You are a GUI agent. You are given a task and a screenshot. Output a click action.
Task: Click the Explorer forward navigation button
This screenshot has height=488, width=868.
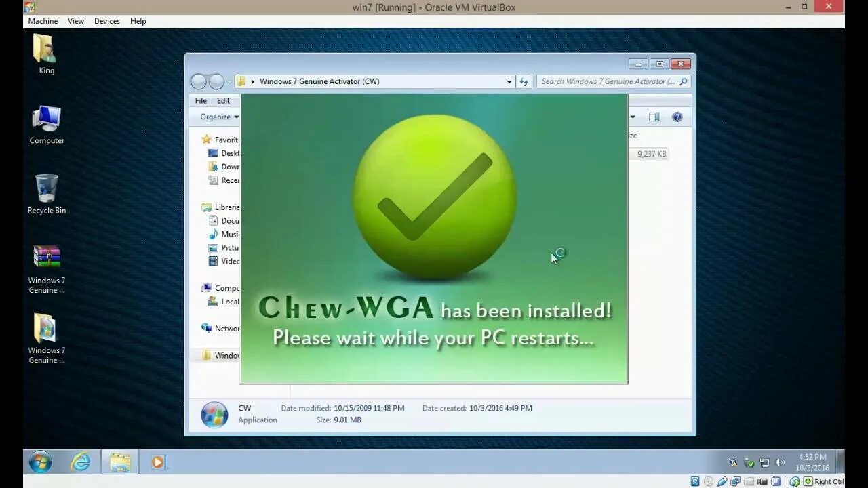216,81
